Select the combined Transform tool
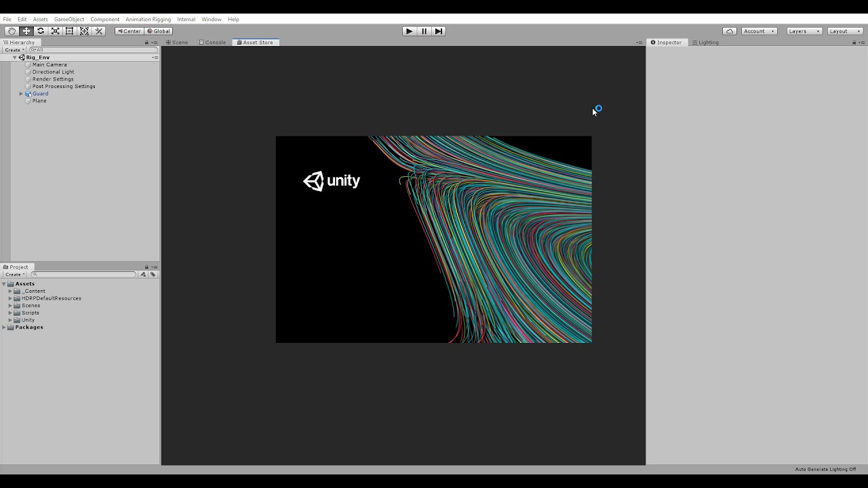Image resolution: width=868 pixels, height=488 pixels. 84,31
